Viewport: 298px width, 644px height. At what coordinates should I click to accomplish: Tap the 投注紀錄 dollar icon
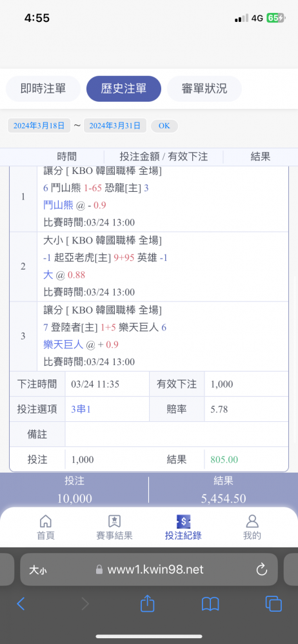[x=183, y=522]
